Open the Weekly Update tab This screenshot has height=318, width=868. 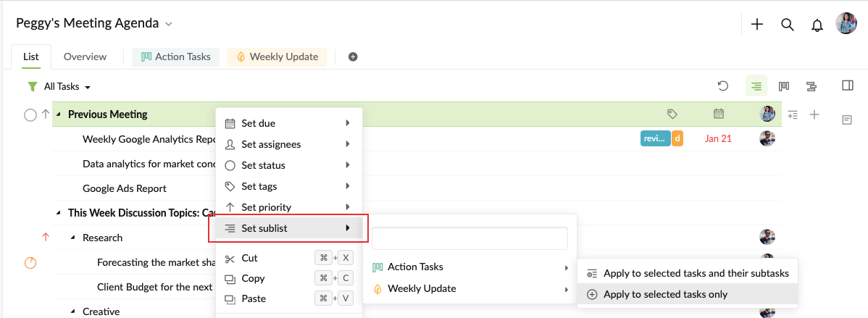click(276, 57)
